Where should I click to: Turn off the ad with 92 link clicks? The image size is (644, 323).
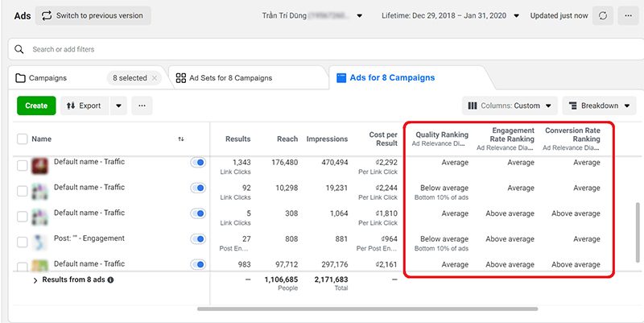pos(198,188)
